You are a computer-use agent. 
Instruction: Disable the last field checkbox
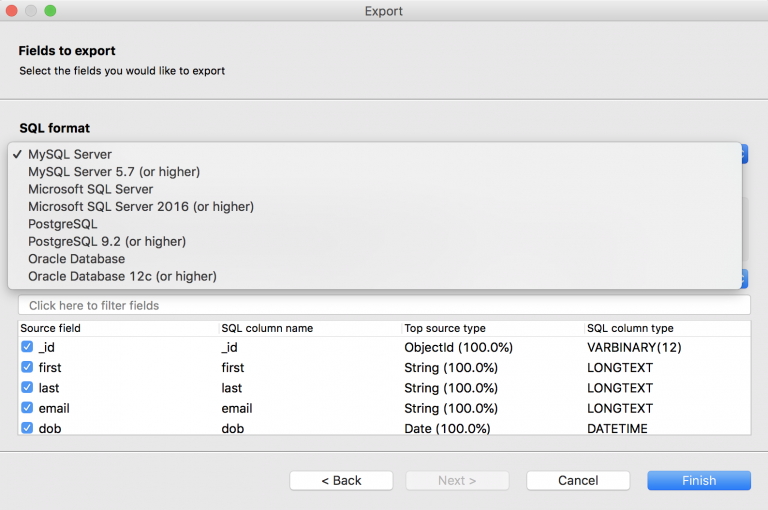pos(27,388)
